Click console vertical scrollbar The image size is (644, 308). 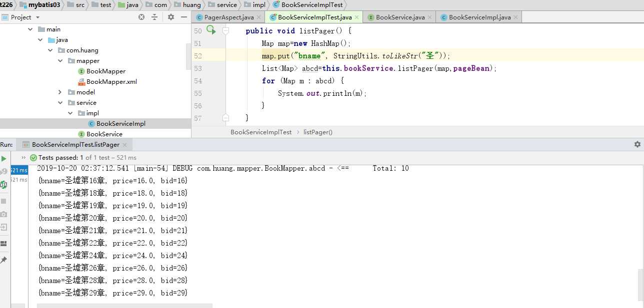[x=640, y=286]
